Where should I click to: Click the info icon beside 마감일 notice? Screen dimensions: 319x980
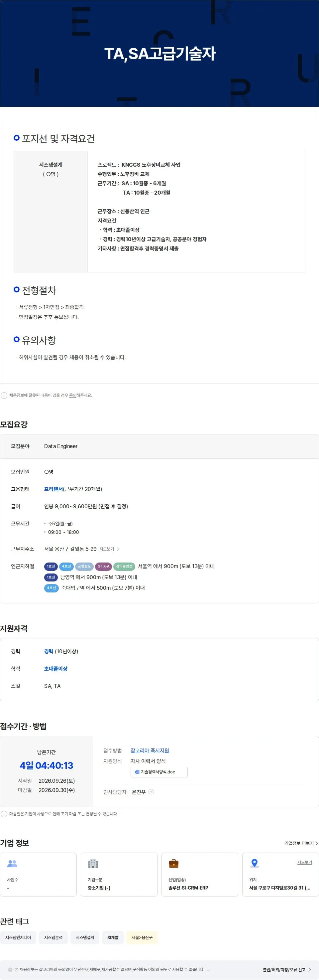pos(4,814)
